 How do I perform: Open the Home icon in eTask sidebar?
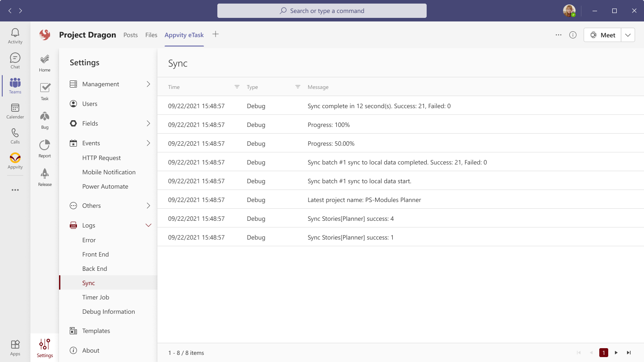[x=45, y=63]
